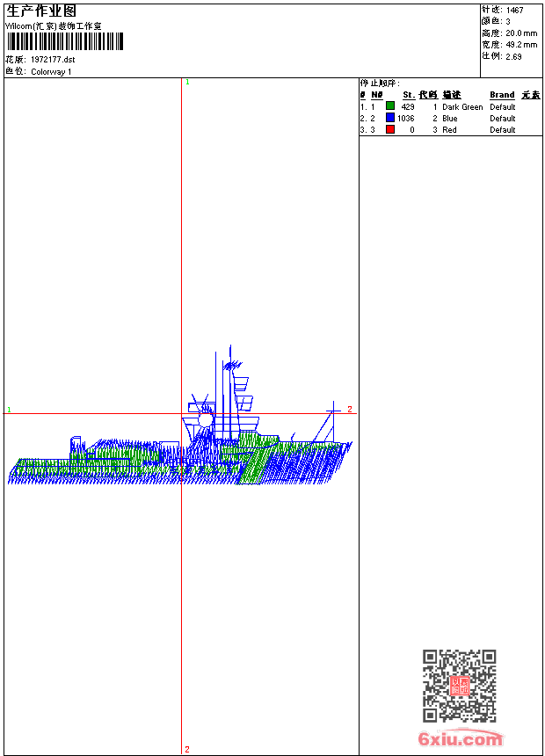Click the green 1 marker atop the vertical guide
The image size is (545, 756).
click(187, 83)
